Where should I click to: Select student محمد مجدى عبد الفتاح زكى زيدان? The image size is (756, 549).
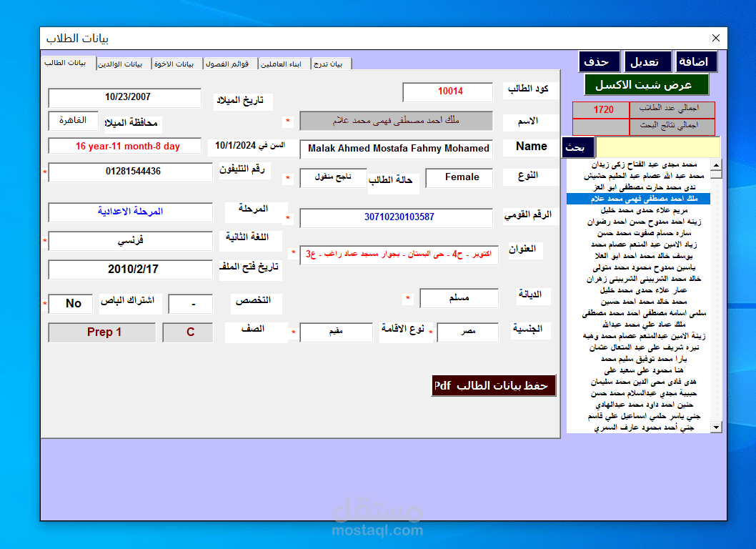[x=638, y=164]
